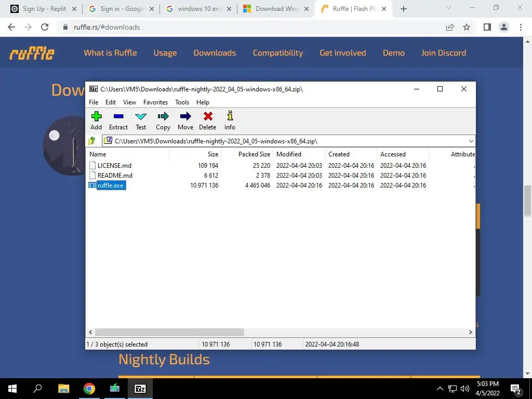Select the ruffle.exe file icon
532x399 pixels.
tap(92, 185)
